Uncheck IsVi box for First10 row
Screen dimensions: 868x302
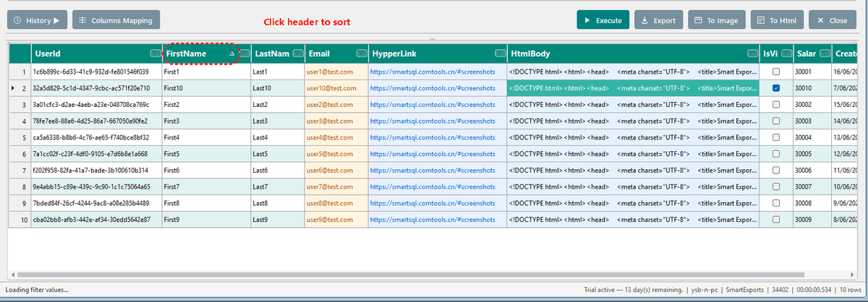[x=776, y=88]
